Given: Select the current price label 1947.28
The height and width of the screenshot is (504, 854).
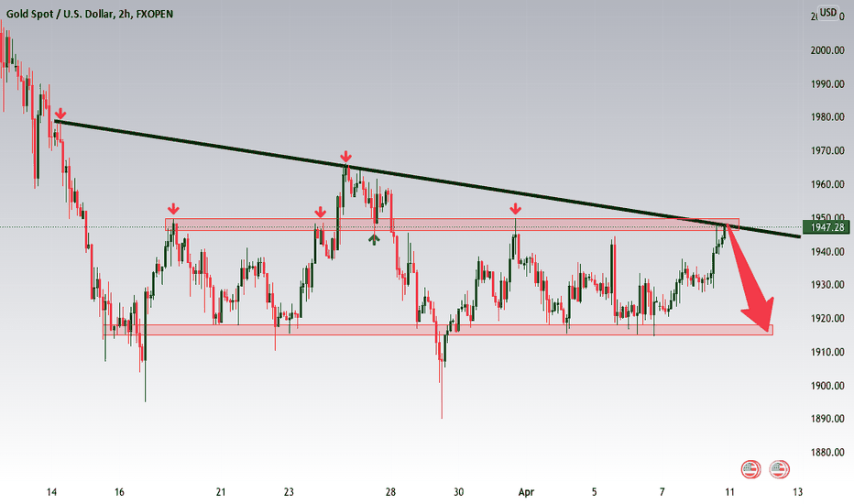Looking at the screenshot, I should (x=827, y=227).
